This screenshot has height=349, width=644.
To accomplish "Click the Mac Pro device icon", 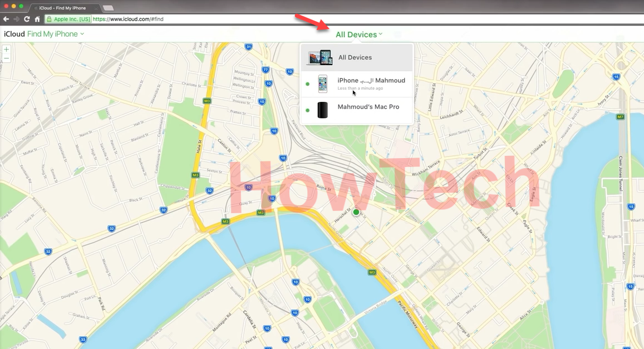I will [323, 110].
